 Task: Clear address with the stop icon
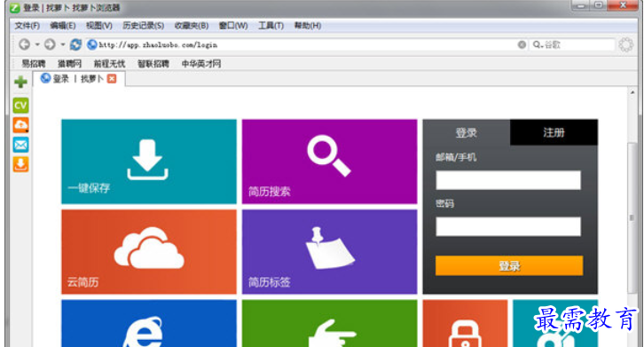coord(522,44)
